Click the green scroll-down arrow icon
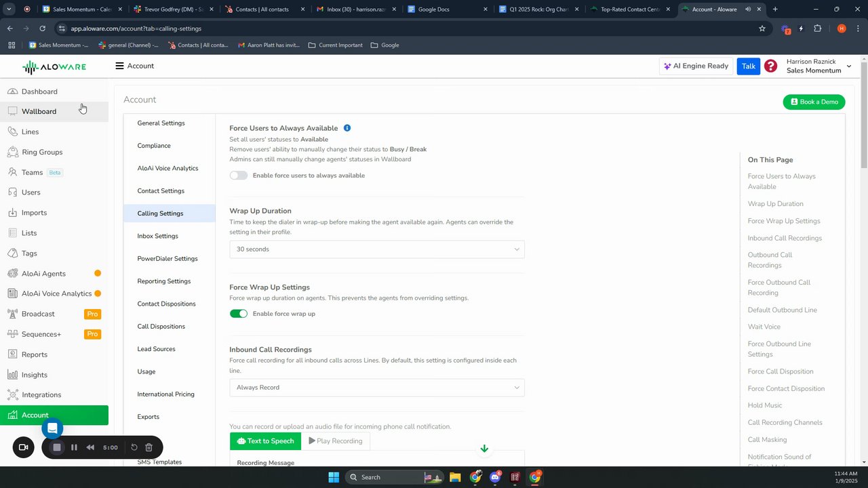The height and width of the screenshot is (488, 868). pos(484,449)
